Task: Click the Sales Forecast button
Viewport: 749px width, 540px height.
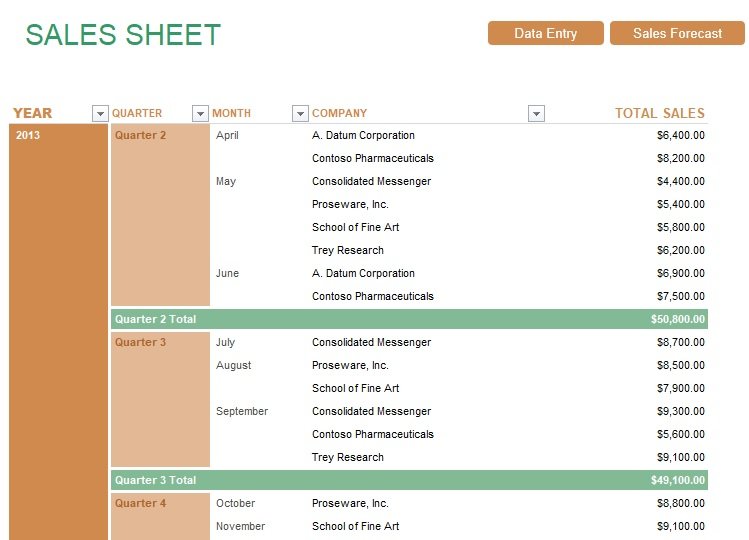Action: 677,33
